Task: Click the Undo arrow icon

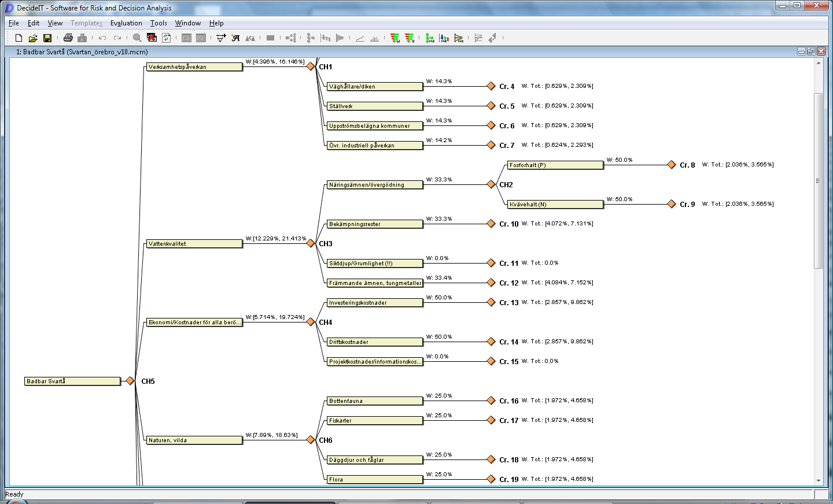Action: tap(102, 38)
